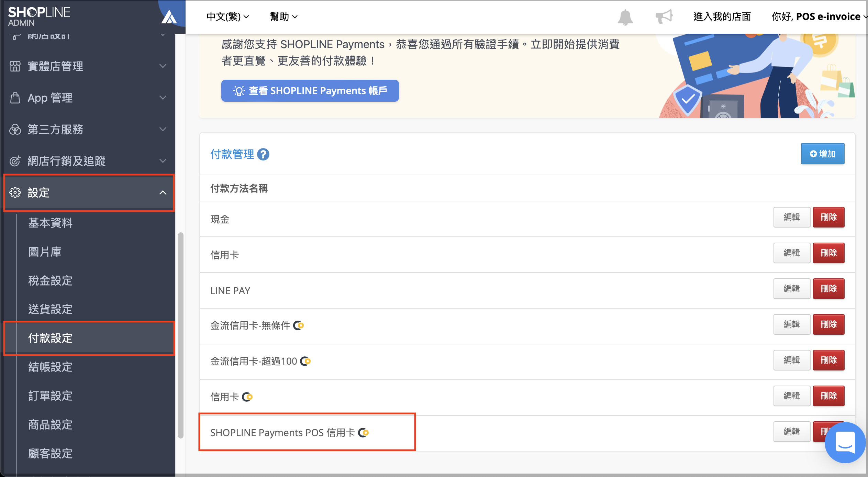Image resolution: width=868 pixels, height=477 pixels.
Task: Collapse the 設定 menu chevron
Action: click(x=163, y=192)
